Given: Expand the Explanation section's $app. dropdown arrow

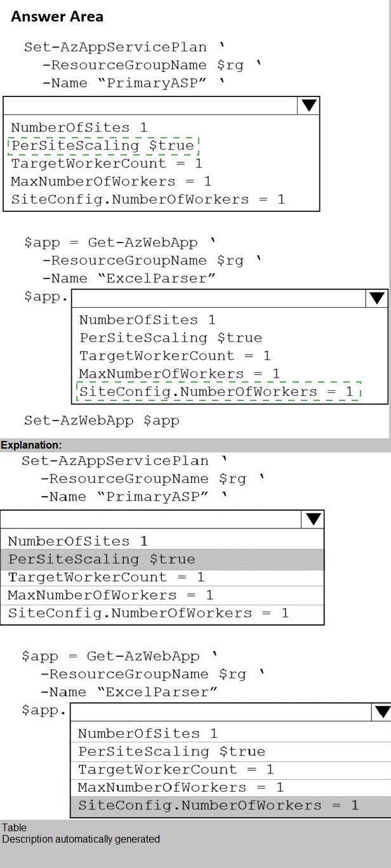Looking at the screenshot, I should (x=381, y=712).
